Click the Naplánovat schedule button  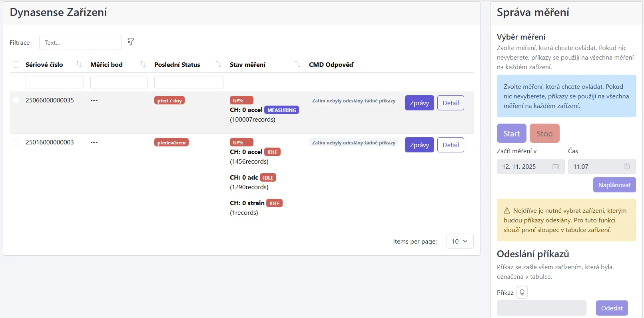[614, 185]
